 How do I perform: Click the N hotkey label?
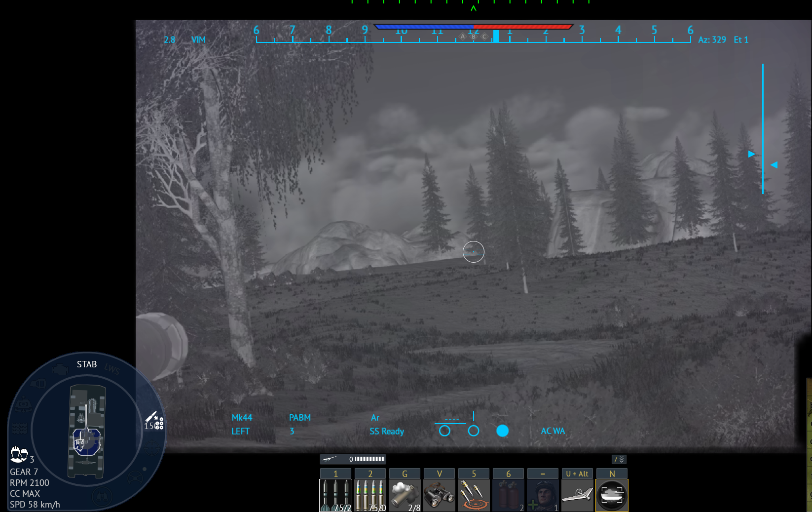pos(612,473)
